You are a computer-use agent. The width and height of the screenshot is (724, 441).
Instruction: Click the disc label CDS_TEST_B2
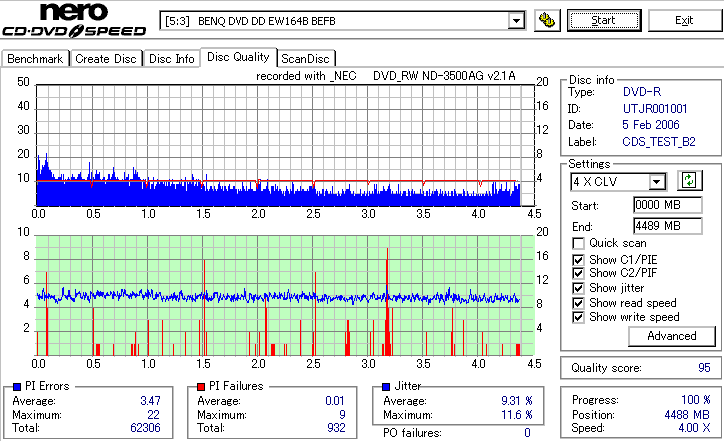(x=659, y=142)
